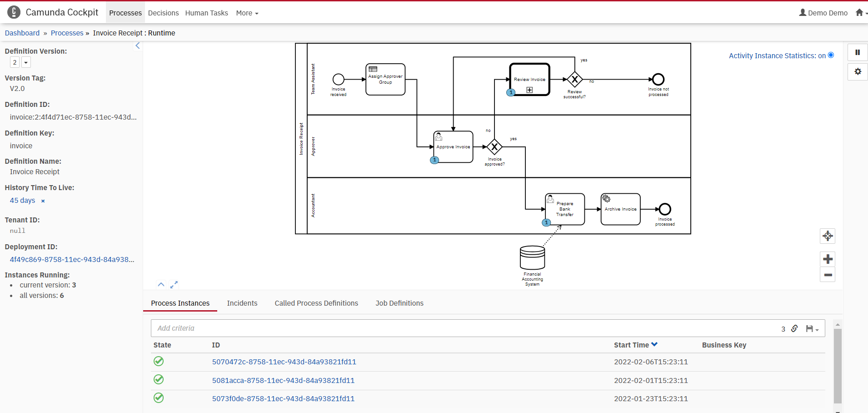Click the maximize diagram arrows icon
868x413 pixels.
(x=174, y=285)
